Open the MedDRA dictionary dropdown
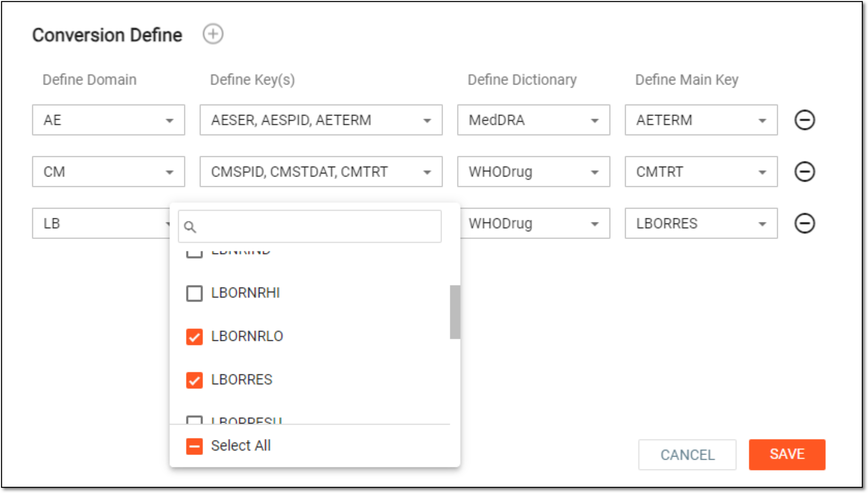This screenshot has width=868, height=493. point(533,120)
